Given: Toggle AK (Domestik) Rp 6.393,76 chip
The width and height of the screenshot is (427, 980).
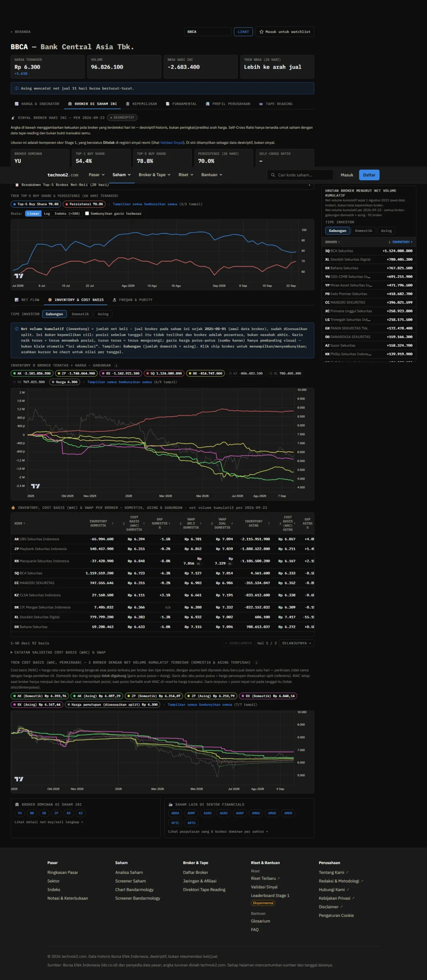Looking at the screenshot, I should tap(40, 696).
